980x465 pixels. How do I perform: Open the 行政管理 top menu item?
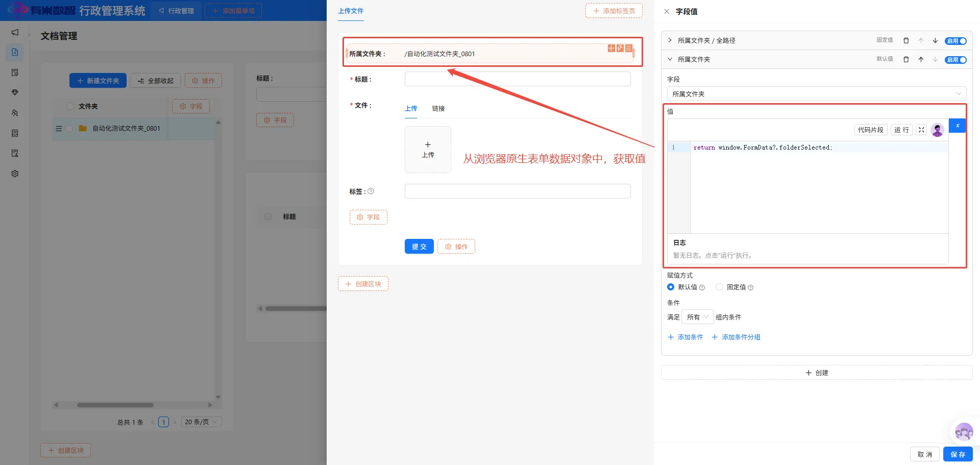(176, 11)
